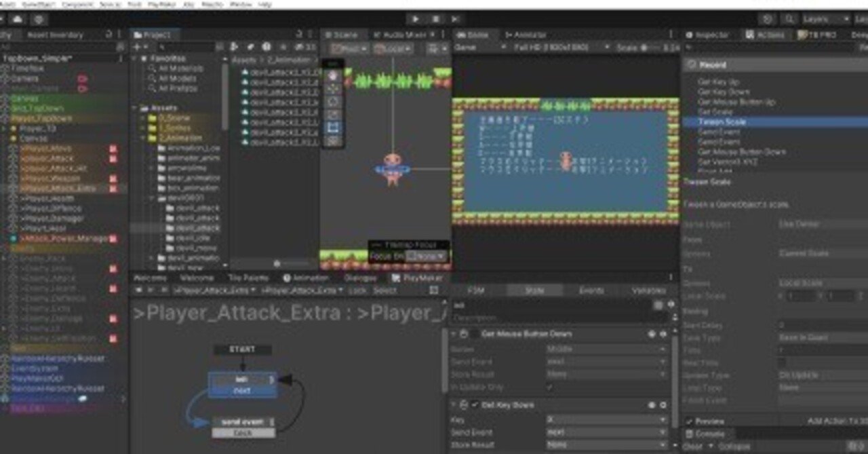Select the Rotate tool in the Scene toolbar
The width and height of the screenshot is (868, 454).
click(x=335, y=100)
